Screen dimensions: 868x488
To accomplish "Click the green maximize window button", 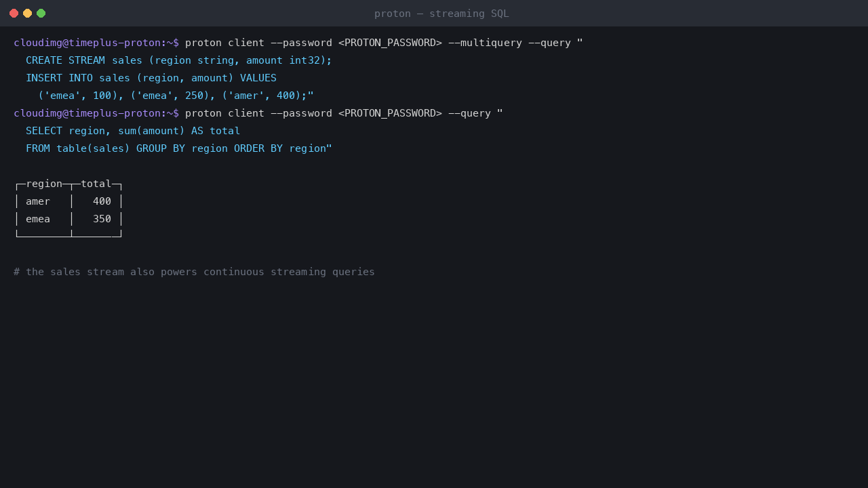I will coord(41,13).
